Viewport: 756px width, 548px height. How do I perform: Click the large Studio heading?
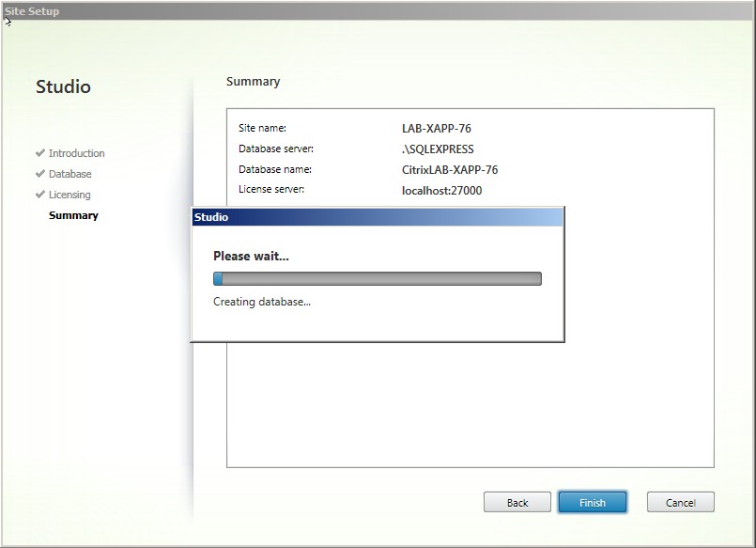(x=63, y=87)
